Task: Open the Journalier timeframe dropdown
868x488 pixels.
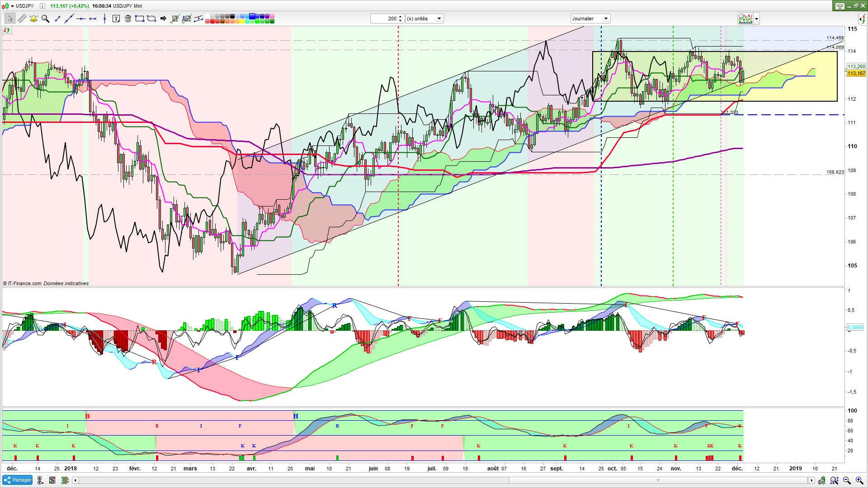Action: pyautogui.click(x=590, y=19)
